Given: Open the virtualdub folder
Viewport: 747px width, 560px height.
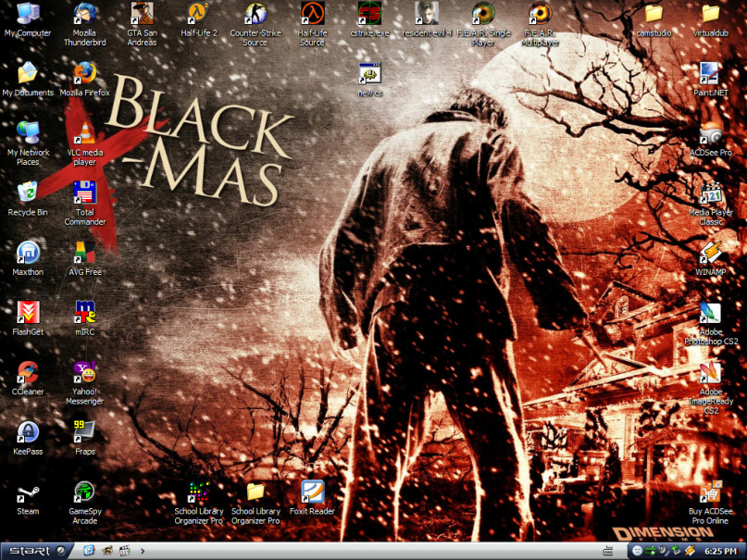Looking at the screenshot, I should tap(711, 20).
